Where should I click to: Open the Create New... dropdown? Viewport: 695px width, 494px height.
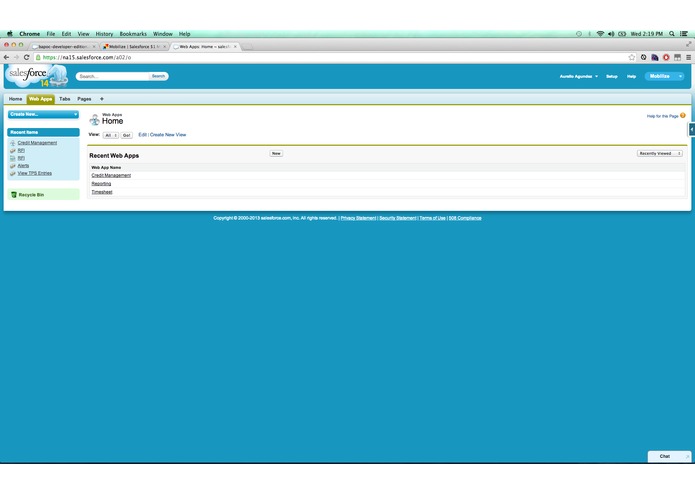click(x=43, y=114)
